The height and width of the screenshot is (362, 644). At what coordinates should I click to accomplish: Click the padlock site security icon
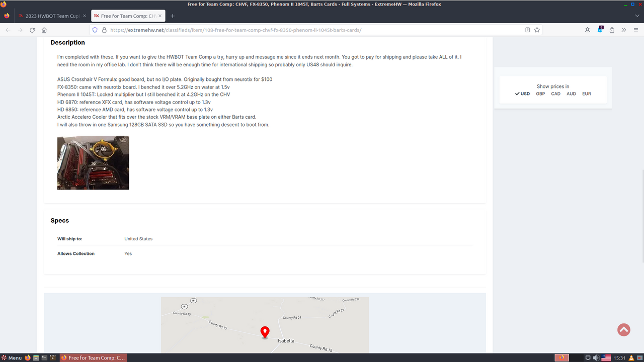point(104,30)
